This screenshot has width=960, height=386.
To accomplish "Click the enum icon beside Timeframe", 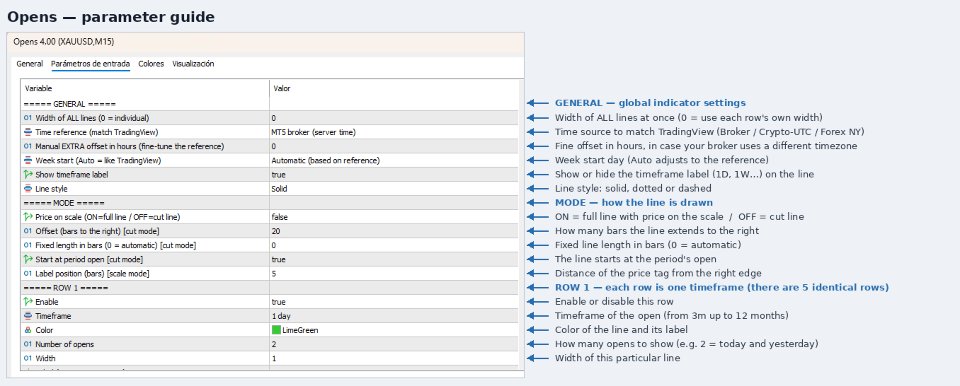I will tap(28, 316).
